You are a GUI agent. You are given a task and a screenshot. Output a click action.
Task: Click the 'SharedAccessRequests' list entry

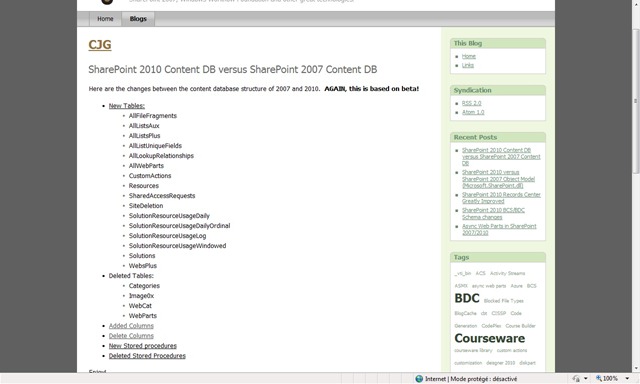[162, 196]
